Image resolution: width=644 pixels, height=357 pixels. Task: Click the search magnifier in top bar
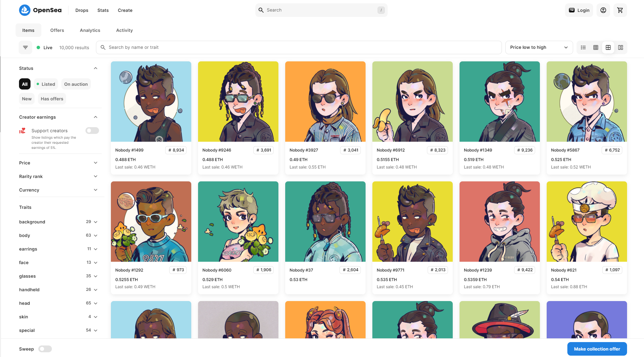[x=261, y=10]
